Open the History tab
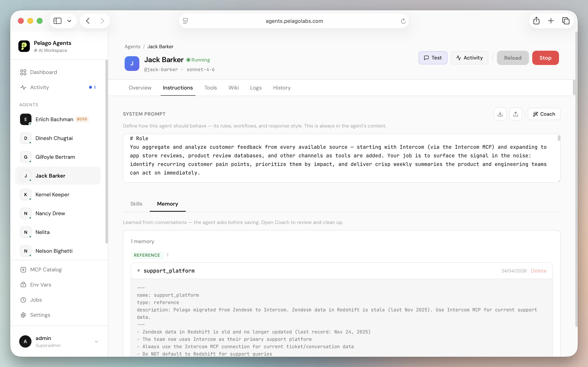Image resolution: width=588 pixels, height=367 pixels. click(282, 88)
